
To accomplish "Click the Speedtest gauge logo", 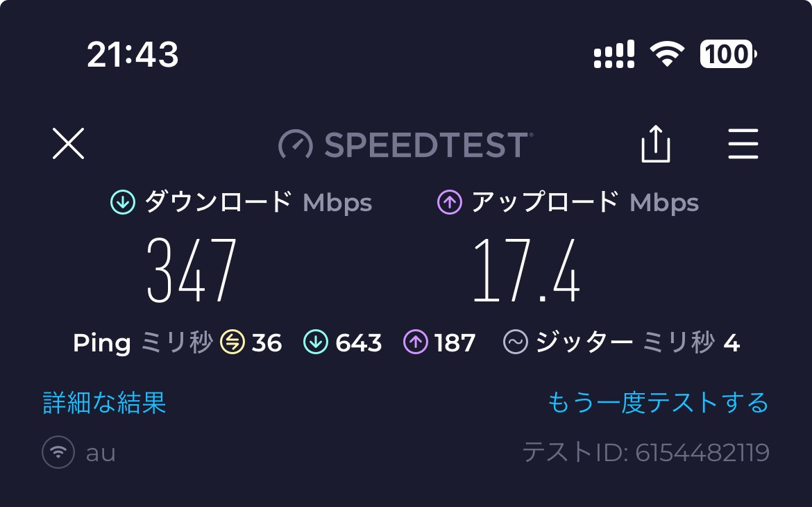I will pos(294,144).
